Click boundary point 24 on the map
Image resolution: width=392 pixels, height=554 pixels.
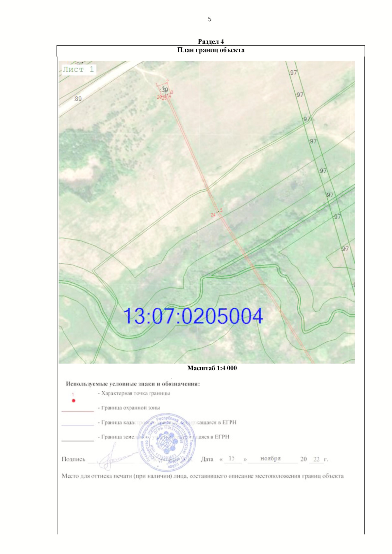213,215
